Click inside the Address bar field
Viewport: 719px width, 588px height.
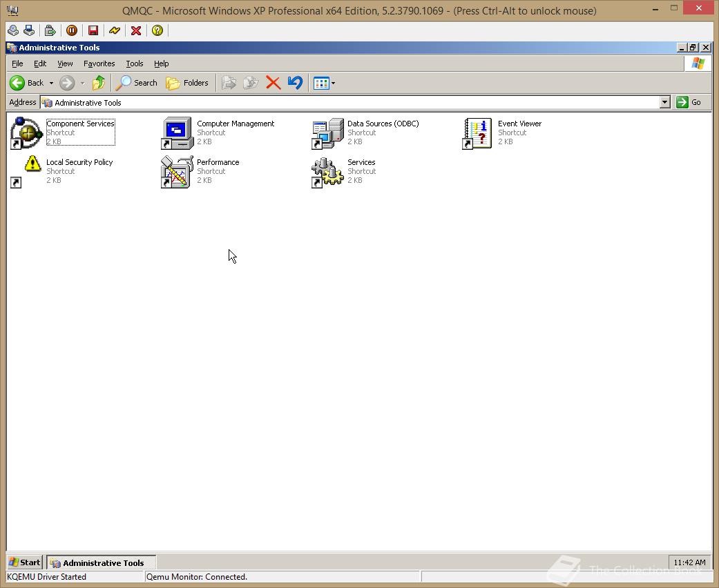[276, 102]
